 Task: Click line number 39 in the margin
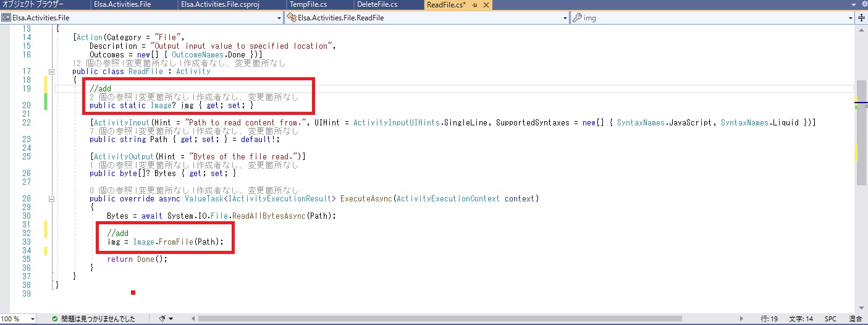[x=26, y=293]
